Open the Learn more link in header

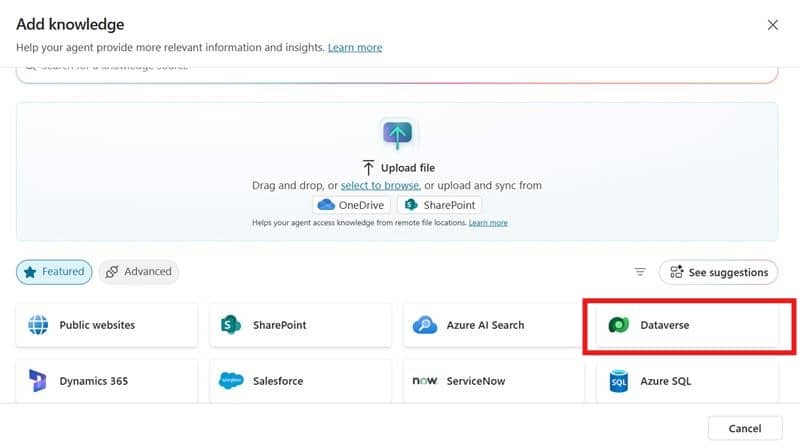[354, 47]
